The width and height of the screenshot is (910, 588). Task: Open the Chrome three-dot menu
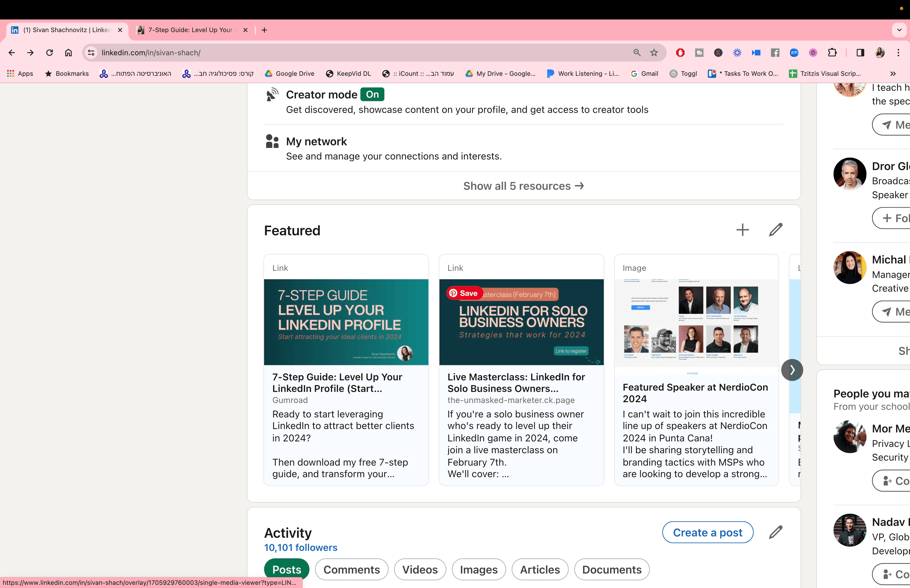click(898, 53)
